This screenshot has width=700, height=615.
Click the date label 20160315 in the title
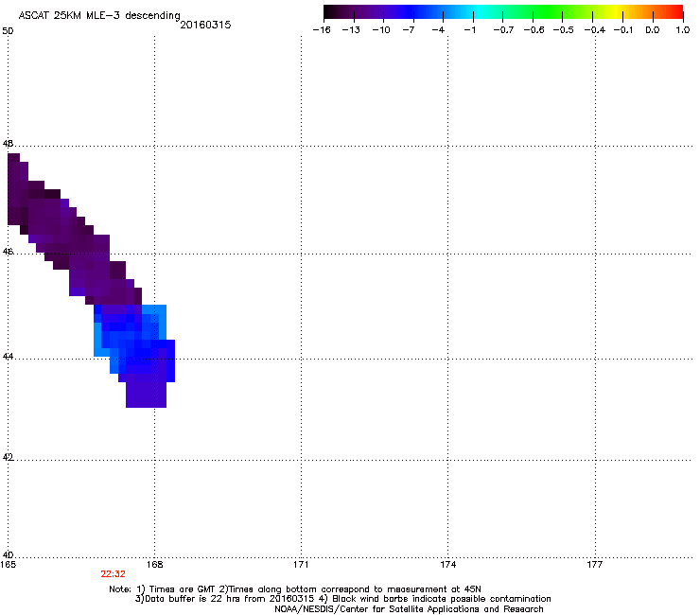click(x=205, y=25)
